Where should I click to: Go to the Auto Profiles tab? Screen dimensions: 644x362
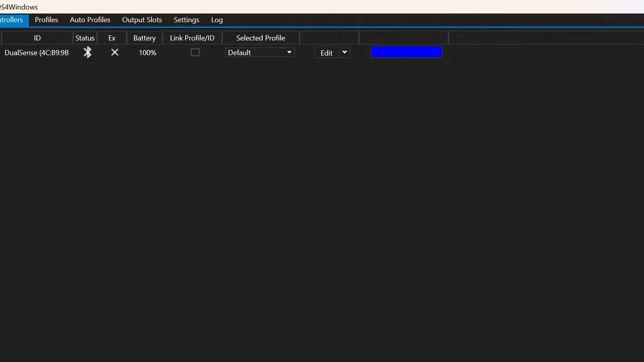90,20
